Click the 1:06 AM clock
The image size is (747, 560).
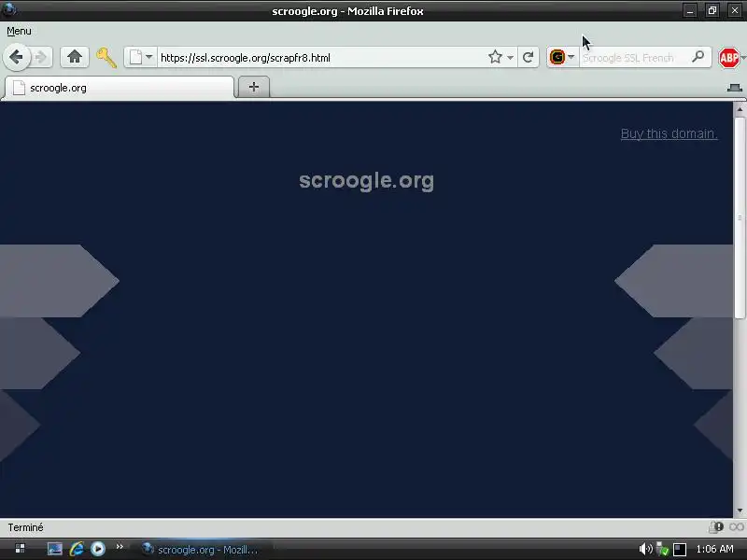(714, 549)
